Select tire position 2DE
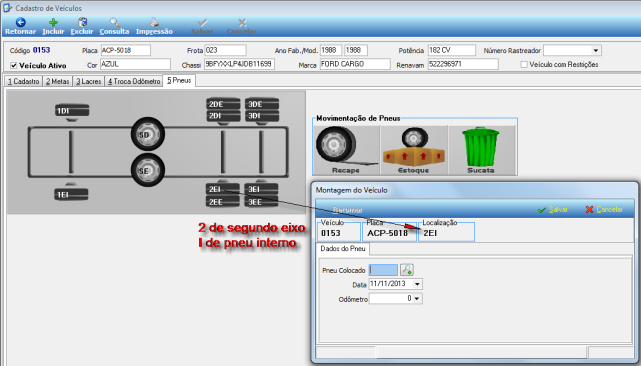This screenshot has height=366, width=641. tap(223, 104)
